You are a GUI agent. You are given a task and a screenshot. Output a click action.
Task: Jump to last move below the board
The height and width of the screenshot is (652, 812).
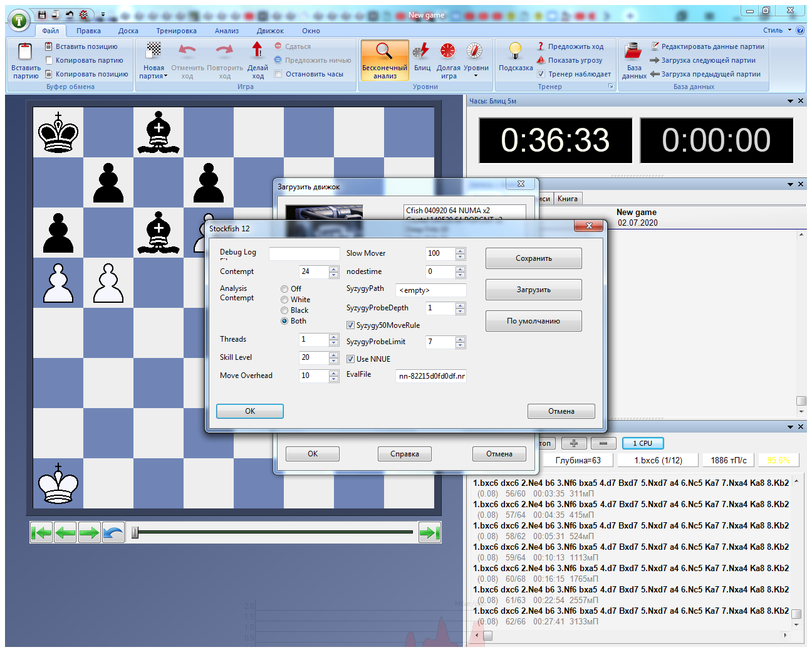pyautogui.click(x=429, y=533)
